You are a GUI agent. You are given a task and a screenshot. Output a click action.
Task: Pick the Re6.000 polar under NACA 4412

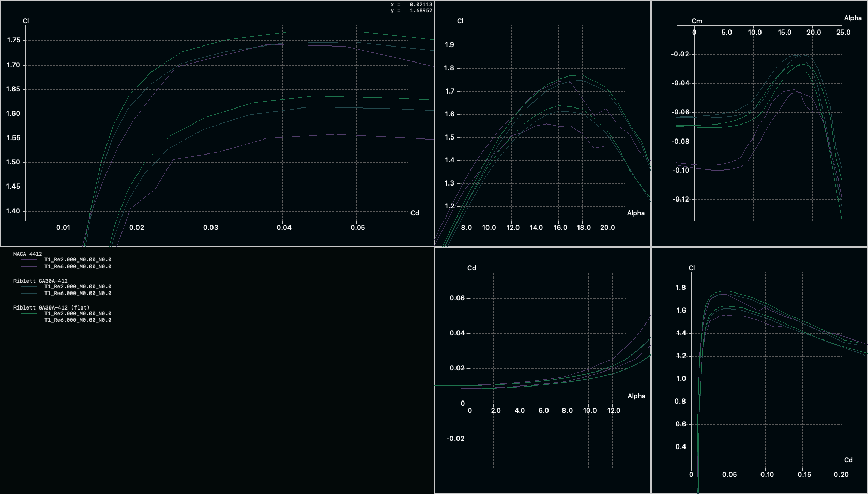click(x=78, y=267)
